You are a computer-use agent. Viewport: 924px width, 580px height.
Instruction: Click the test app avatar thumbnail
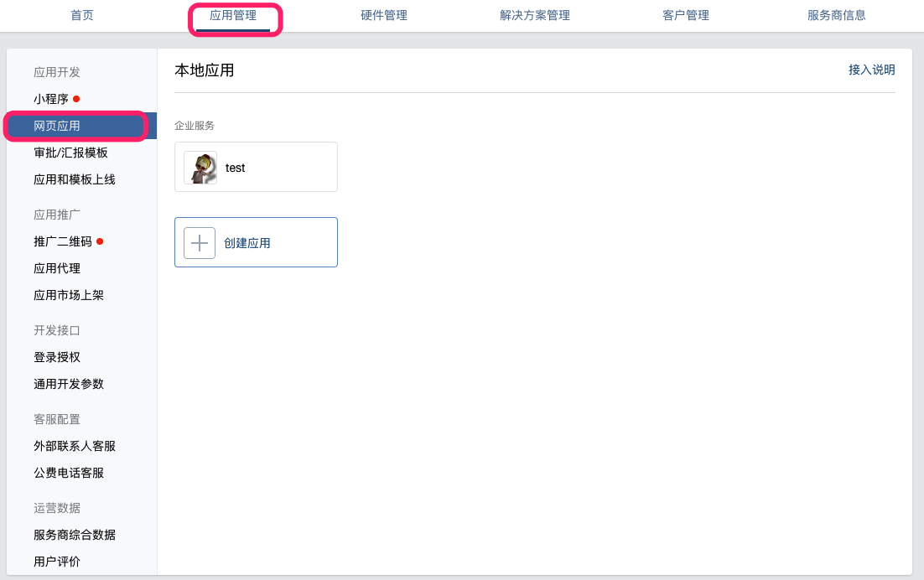pyautogui.click(x=200, y=168)
